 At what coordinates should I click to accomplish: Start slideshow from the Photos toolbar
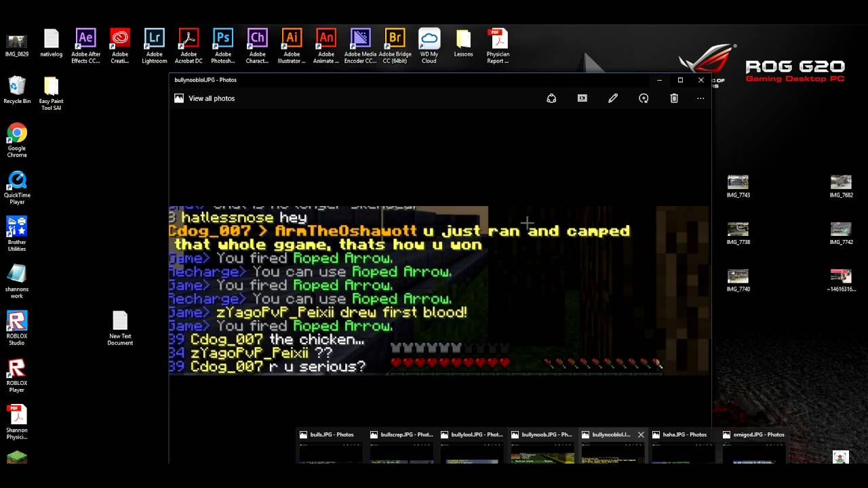pos(582,98)
